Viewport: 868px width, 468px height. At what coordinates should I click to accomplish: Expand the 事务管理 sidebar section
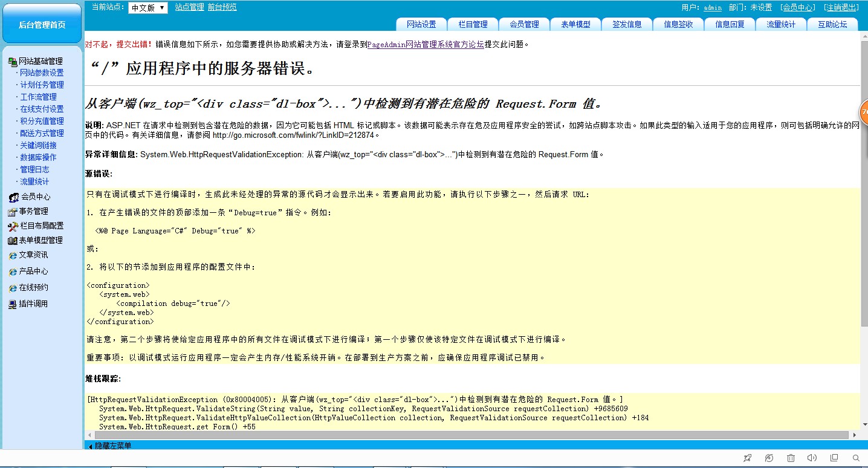click(33, 212)
